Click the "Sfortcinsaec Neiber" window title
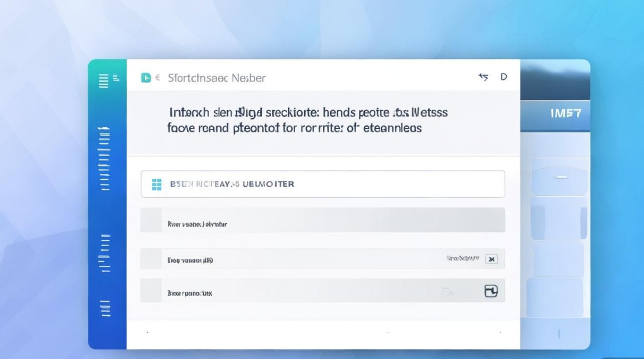 coord(217,78)
